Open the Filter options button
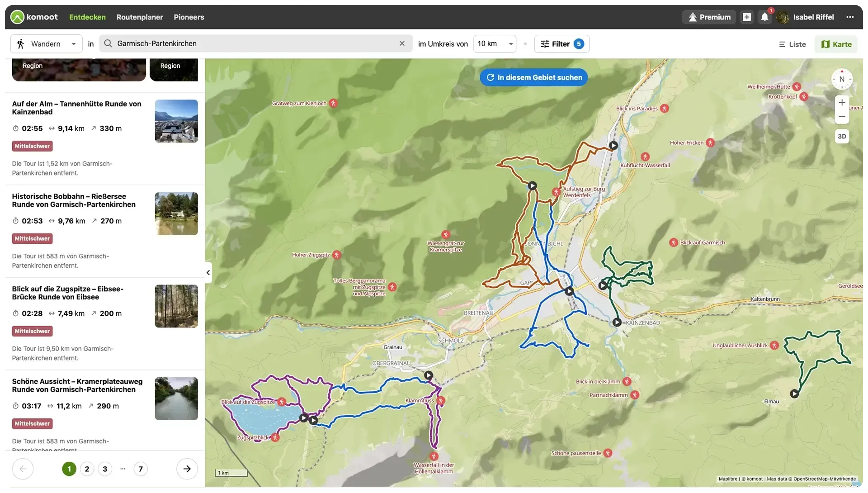 (x=561, y=44)
